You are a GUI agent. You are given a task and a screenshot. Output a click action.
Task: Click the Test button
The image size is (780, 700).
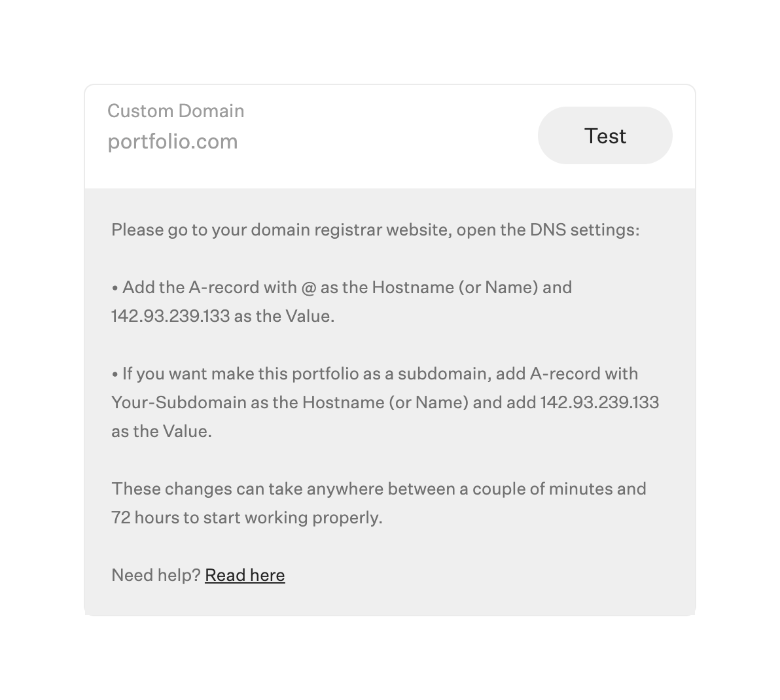[605, 135]
